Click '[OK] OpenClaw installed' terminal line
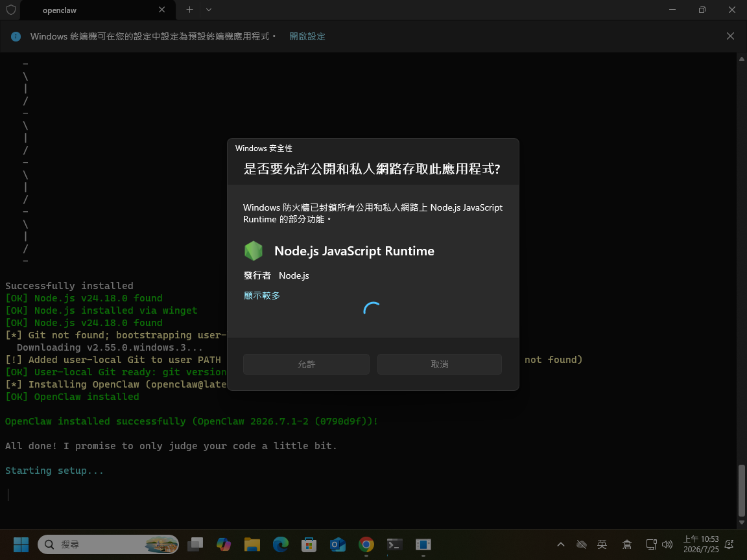 pos(72,397)
